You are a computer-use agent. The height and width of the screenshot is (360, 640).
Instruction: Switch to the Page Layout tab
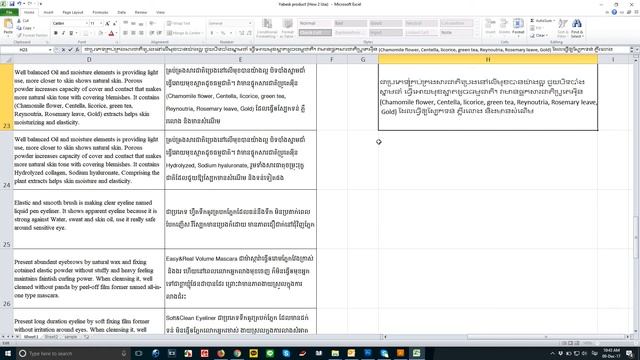click(x=73, y=13)
